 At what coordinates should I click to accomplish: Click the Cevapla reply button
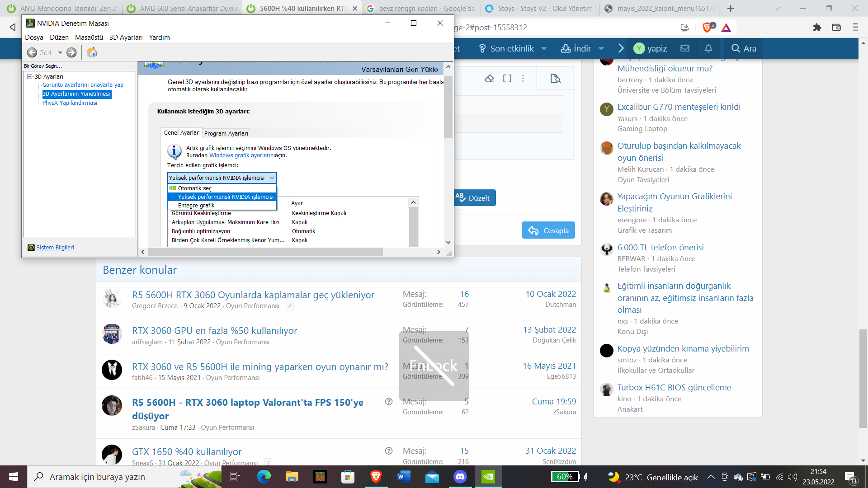548,230
